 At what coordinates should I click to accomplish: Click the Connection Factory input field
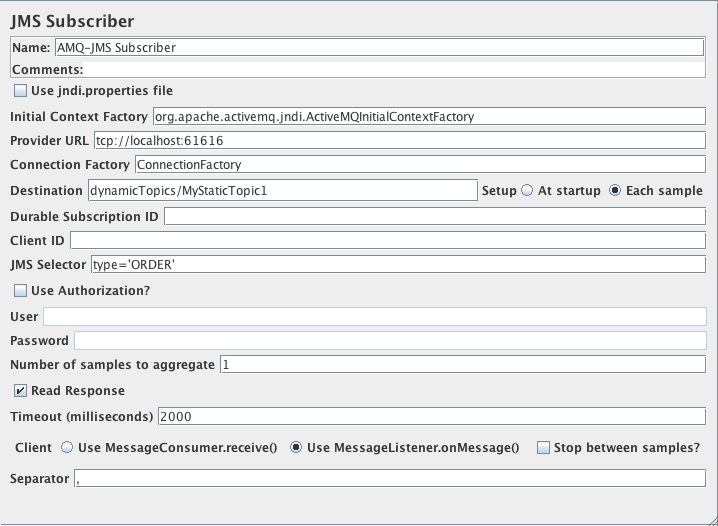pos(419,164)
